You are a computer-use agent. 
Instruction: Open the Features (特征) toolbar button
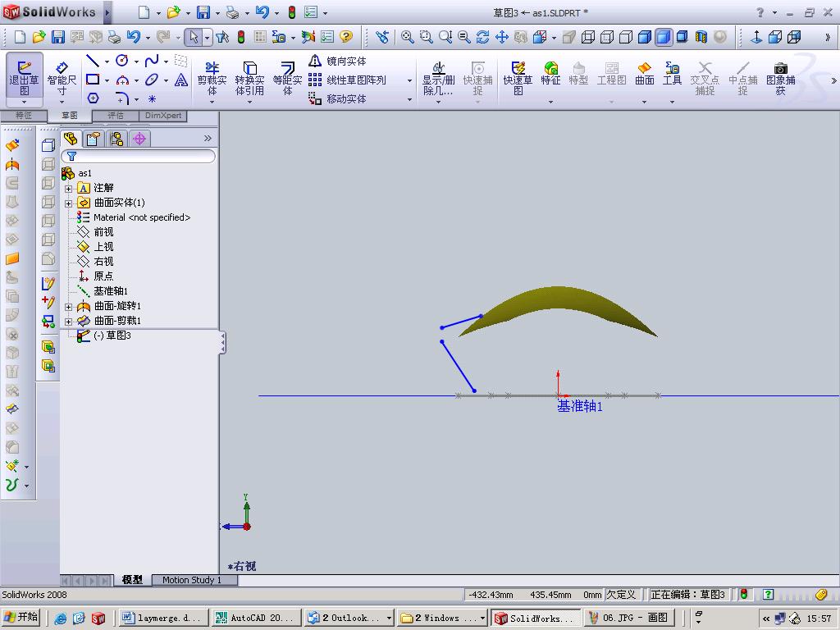pos(550,75)
